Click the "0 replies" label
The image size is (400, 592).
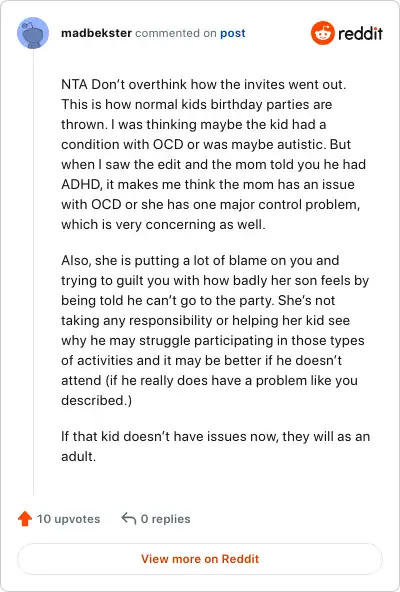pyautogui.click(x=165, y=519)
